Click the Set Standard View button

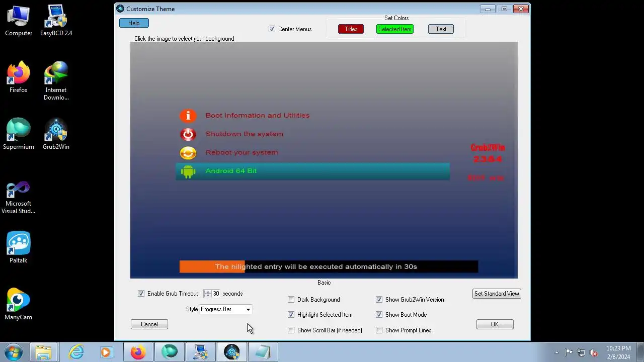(x=497, y=294)
